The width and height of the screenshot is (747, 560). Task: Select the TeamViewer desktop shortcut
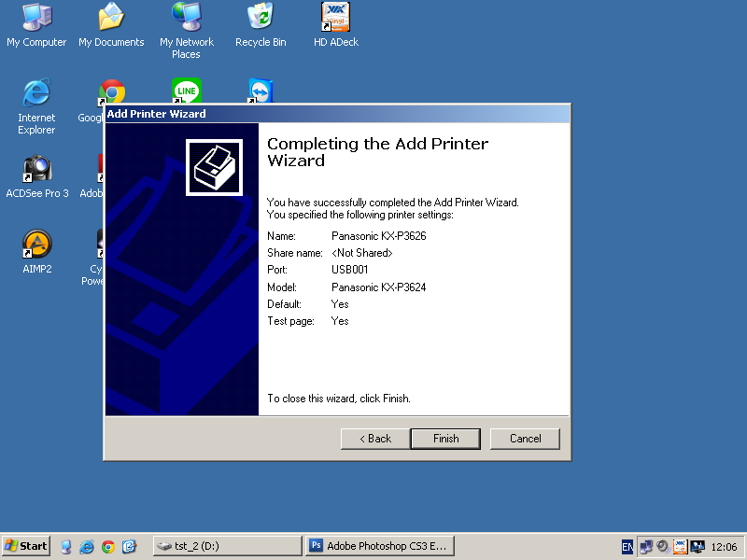pyautogui.click(x=261, y=91)
